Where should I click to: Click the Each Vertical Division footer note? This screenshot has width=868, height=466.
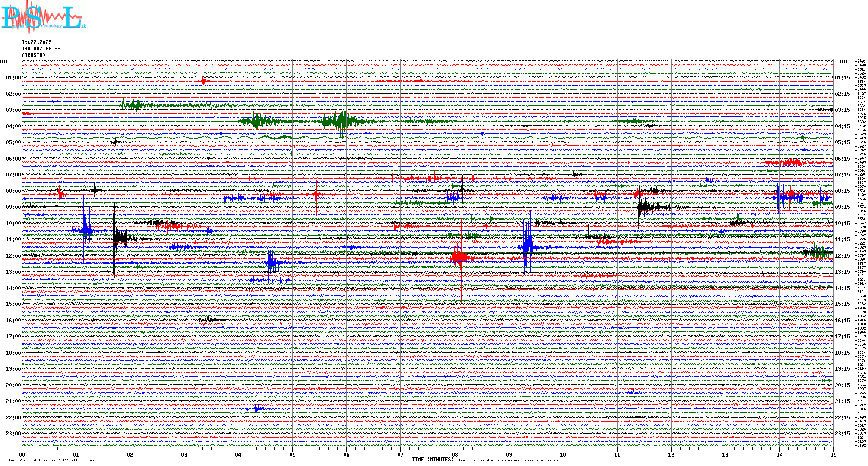pyautogui.click(x=55, y=460)
